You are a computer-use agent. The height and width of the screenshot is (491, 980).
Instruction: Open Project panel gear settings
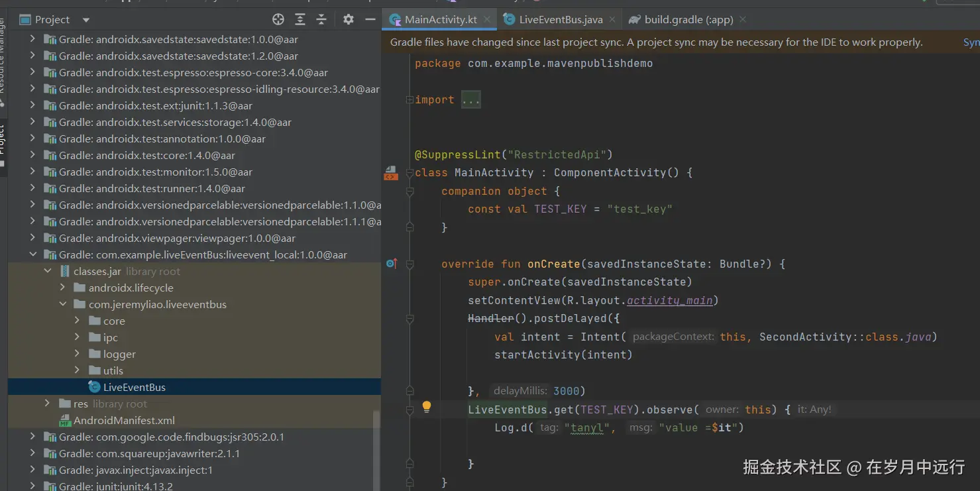point(349,20)
